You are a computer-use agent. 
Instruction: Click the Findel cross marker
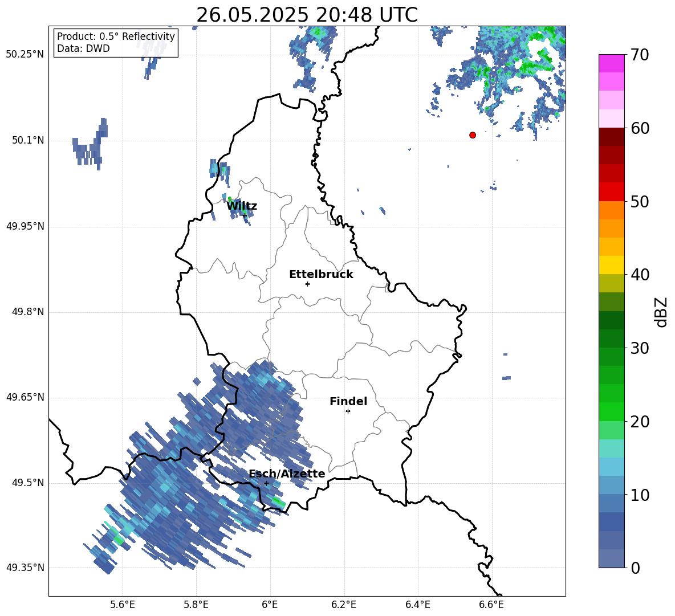(348, 411)
